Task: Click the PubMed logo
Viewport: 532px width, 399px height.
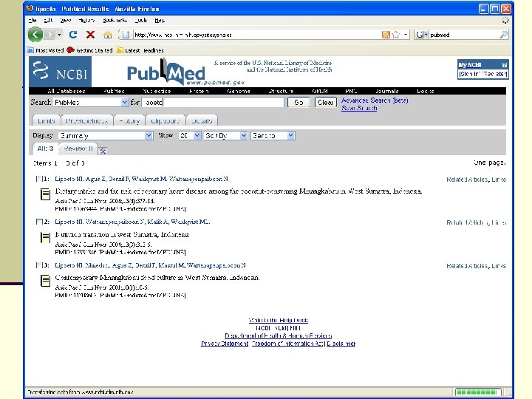Action: click(166, 72)
